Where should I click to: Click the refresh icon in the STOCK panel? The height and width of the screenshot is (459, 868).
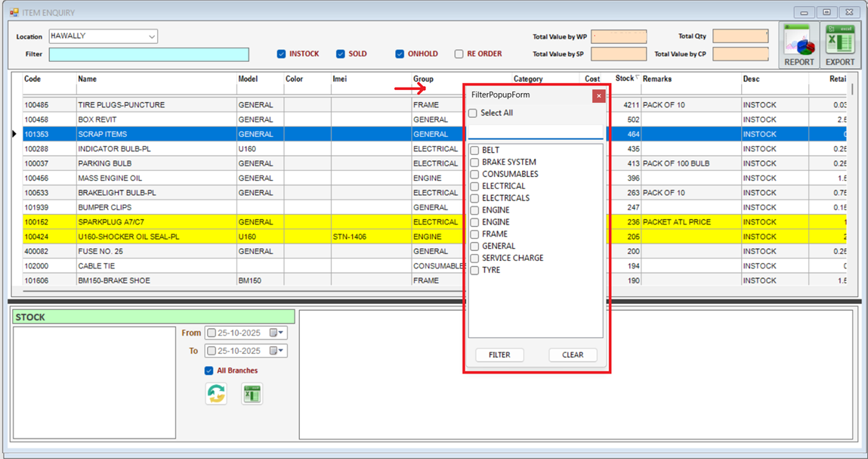(217, 393)
